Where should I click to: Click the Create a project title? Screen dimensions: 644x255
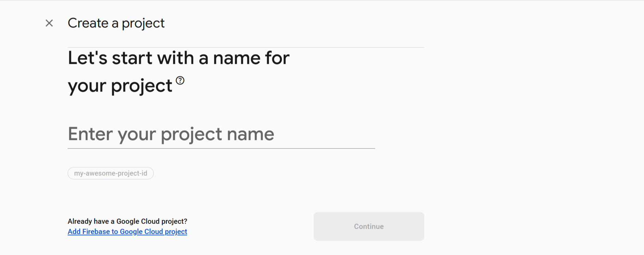click(116, 23)
